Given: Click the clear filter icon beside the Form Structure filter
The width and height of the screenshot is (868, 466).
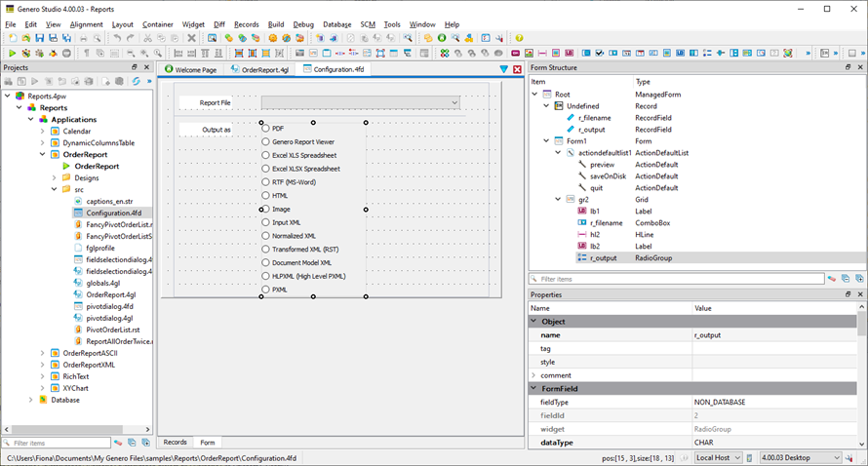Looking at the screenshot, I should point(832,279).
